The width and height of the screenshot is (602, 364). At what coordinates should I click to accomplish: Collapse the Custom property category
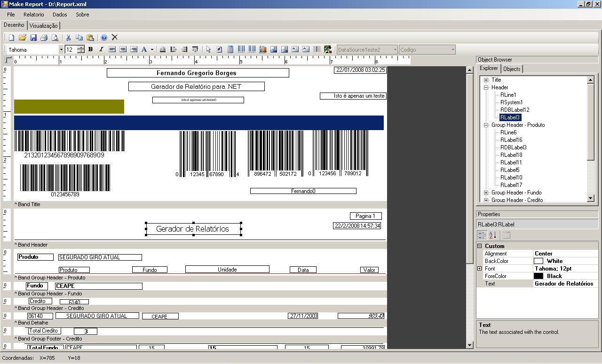(480, 246)
